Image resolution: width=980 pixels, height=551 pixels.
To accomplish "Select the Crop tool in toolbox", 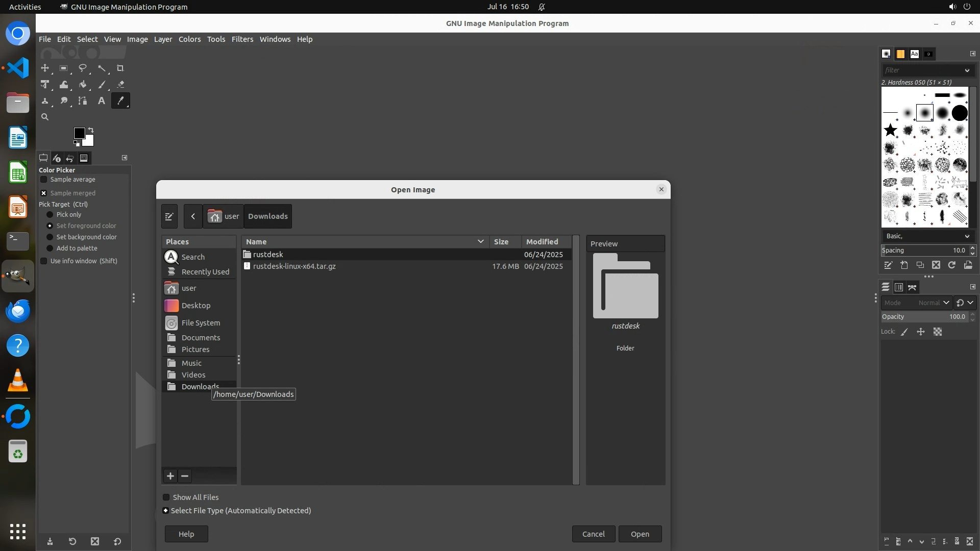I will pyautogui.click(x=120, y=68).
